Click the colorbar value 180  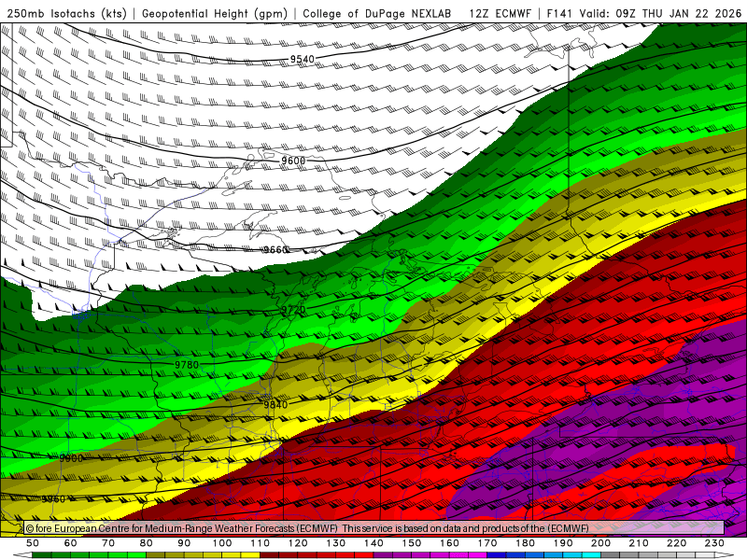click(525, 543)
